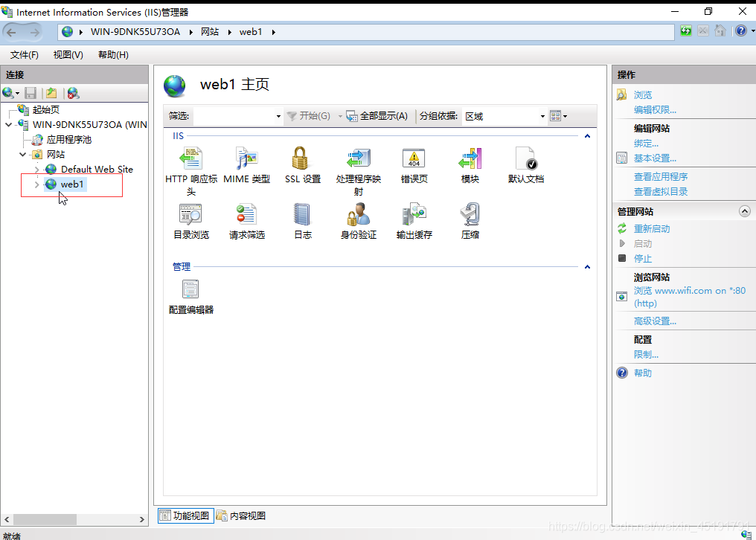756x540 pixels.
Task: Open the 压缩 feature icon
Action: point(470,214)
